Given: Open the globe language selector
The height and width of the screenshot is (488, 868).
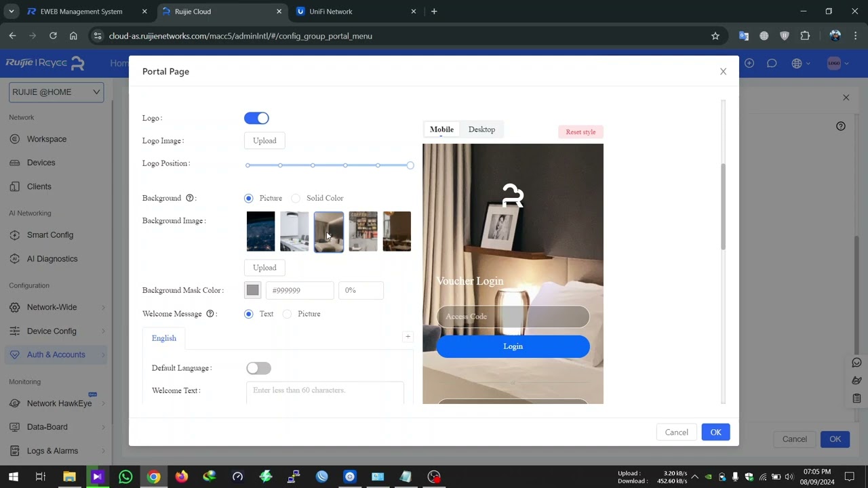Looking at the screenshot, I should tap(800, 63).
